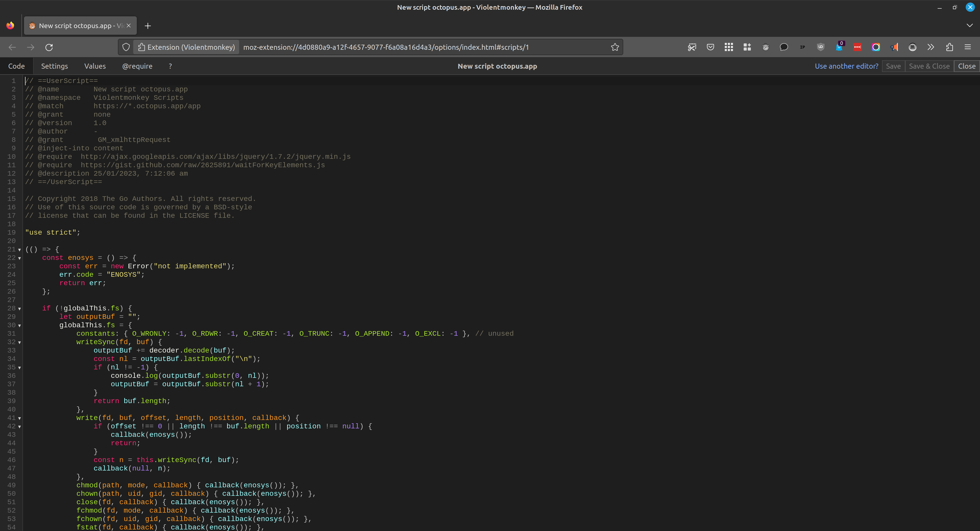Click 'Use another editor?' link
980x531 pixels.
[847, 66]
